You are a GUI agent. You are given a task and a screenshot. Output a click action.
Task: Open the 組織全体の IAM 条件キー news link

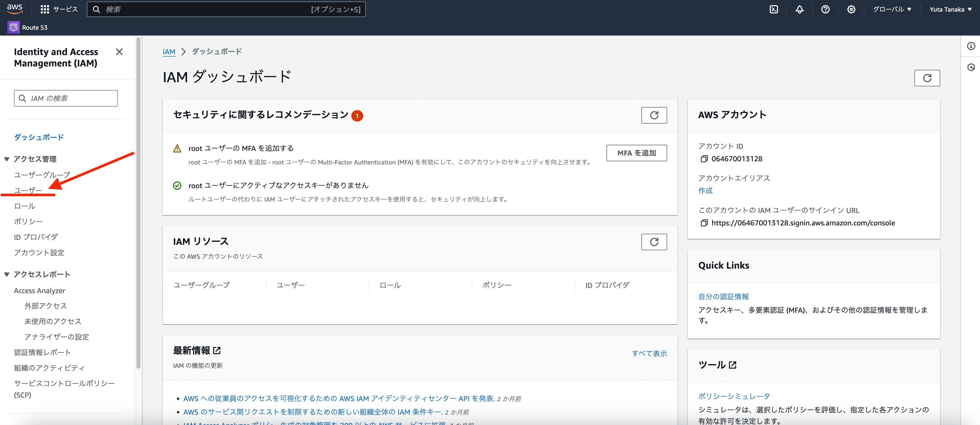313,412
